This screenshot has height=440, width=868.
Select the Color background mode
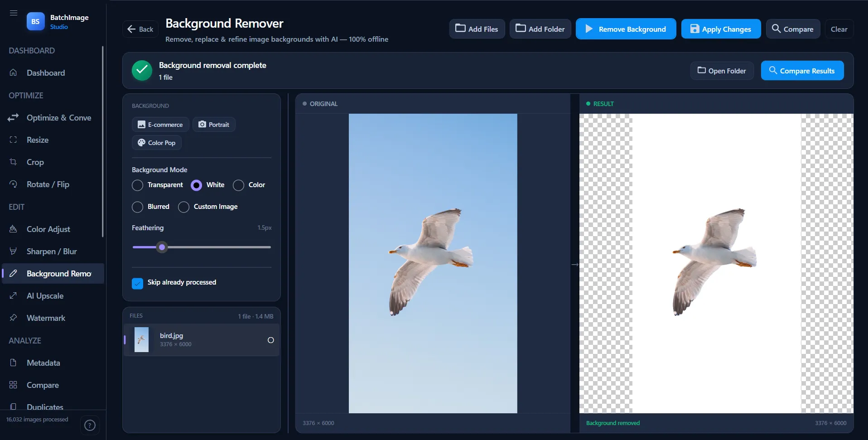pyautogui.click(x=249, y=185)
